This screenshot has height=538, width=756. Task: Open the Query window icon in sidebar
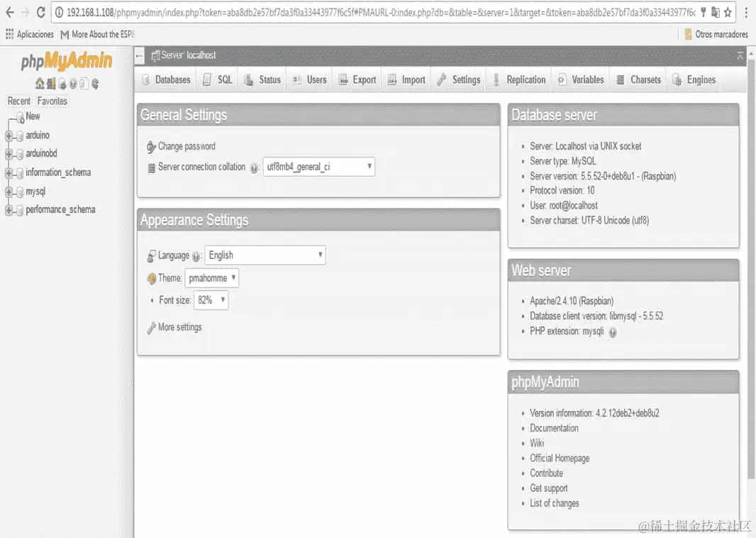pyautogui.click(x=62, y=84)
